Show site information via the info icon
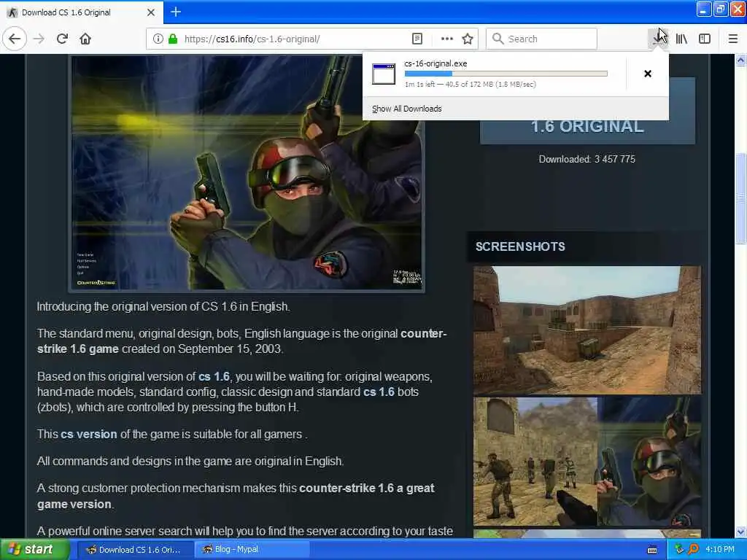747x560 pixels. 158,39
